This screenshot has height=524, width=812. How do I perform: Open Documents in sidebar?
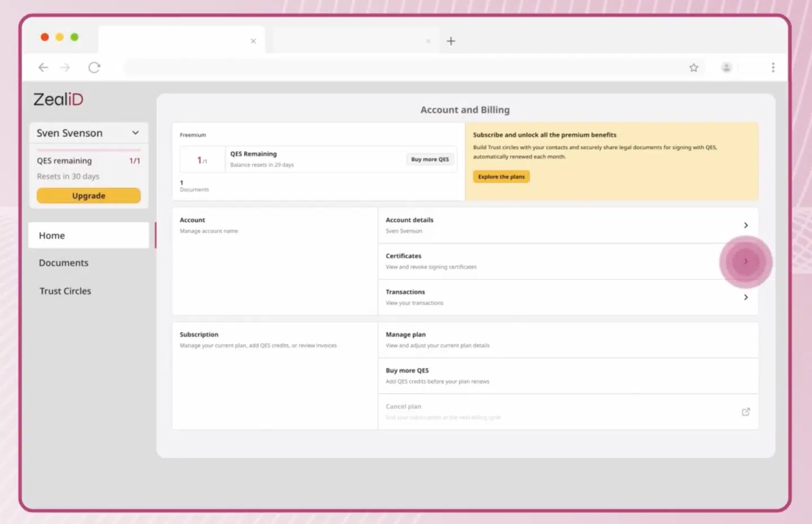[64, 263]
